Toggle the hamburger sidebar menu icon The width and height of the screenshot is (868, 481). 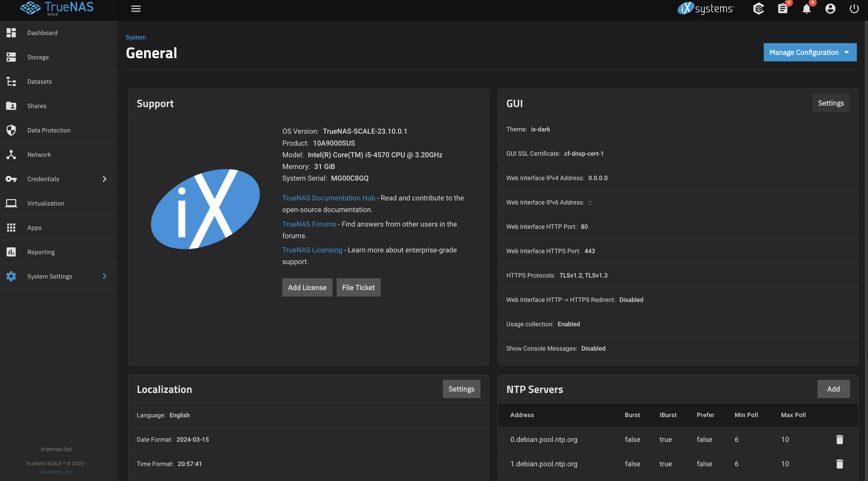coord(136,9)
